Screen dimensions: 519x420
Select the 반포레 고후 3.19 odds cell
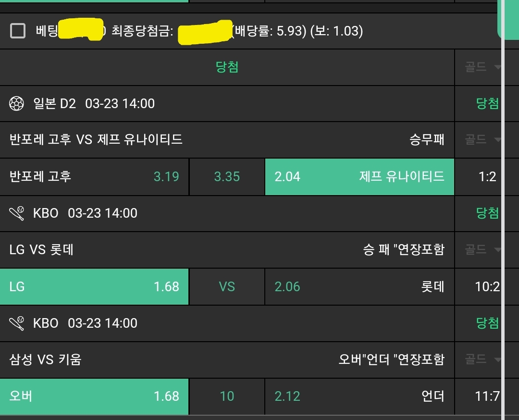(x=94, y=176)
